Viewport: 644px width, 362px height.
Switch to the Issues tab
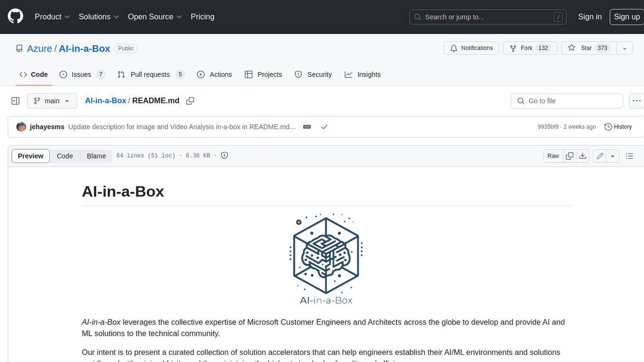pyautogui.click(x=82, y=74)
